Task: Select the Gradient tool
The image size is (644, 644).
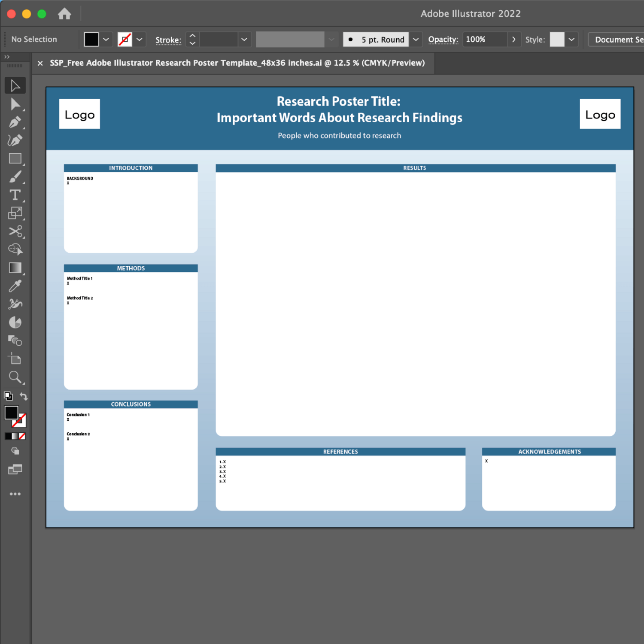Action: coord(15,268)
